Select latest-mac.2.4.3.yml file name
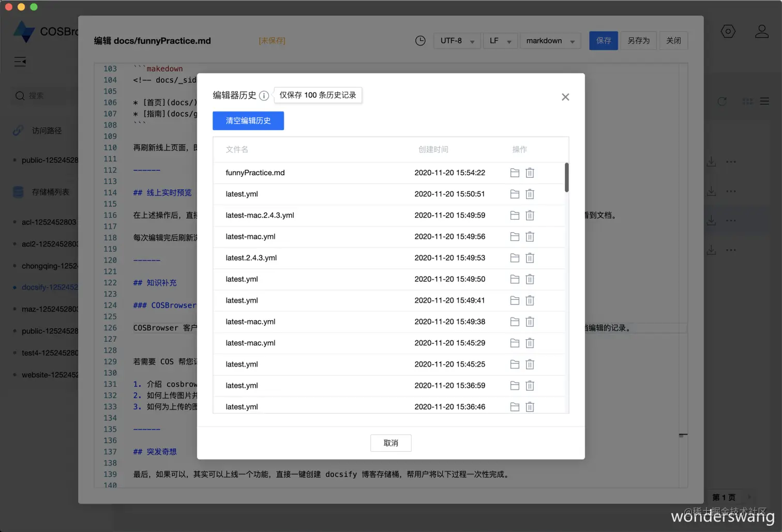The height and width of the screenshot is (532, 782). click(x=260, y=215)
